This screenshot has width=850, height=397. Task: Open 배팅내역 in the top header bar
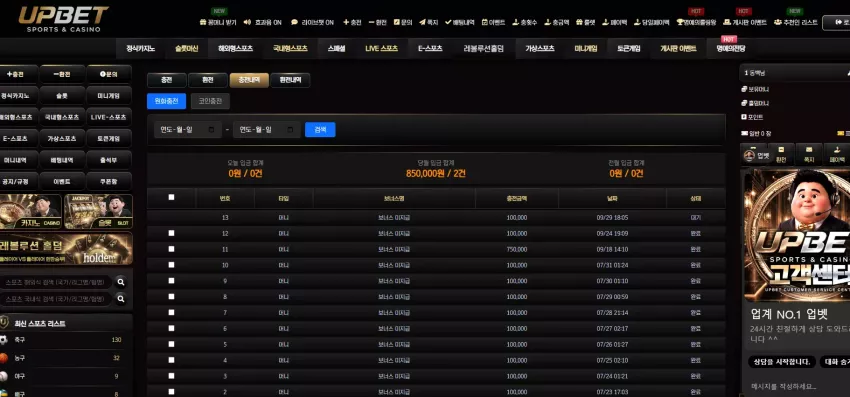(x=460, y=22)
